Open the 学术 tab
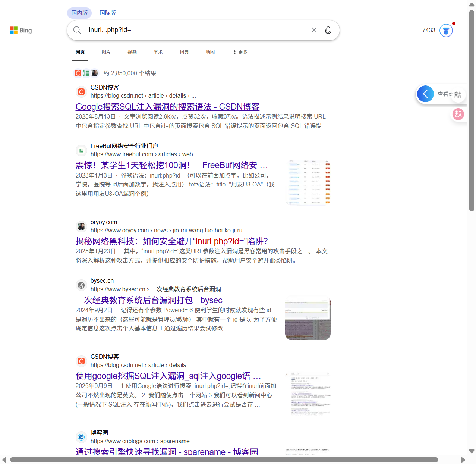Screen dimensions: 476x464 [x=158, y=52]
